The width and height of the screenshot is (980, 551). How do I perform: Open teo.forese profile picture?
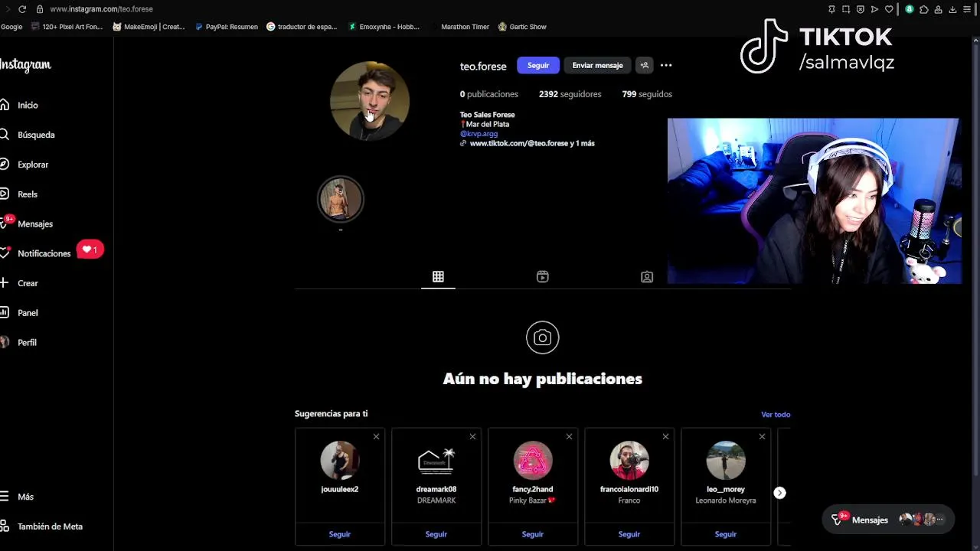point(370,101)
